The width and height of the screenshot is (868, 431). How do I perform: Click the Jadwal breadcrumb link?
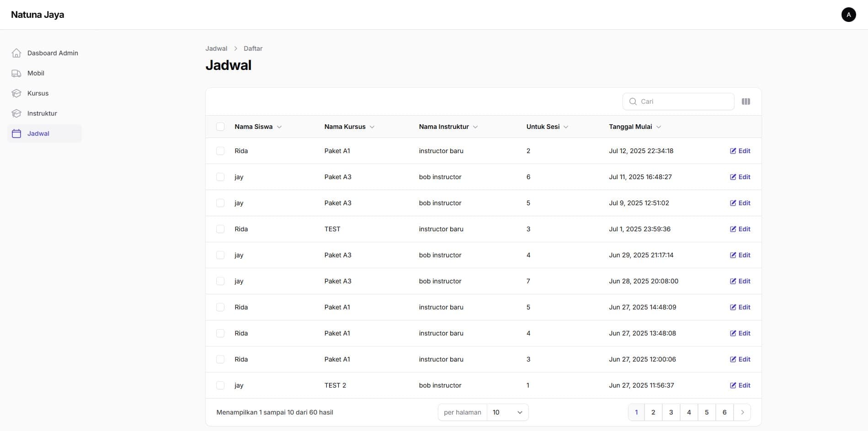pos(216,48)
